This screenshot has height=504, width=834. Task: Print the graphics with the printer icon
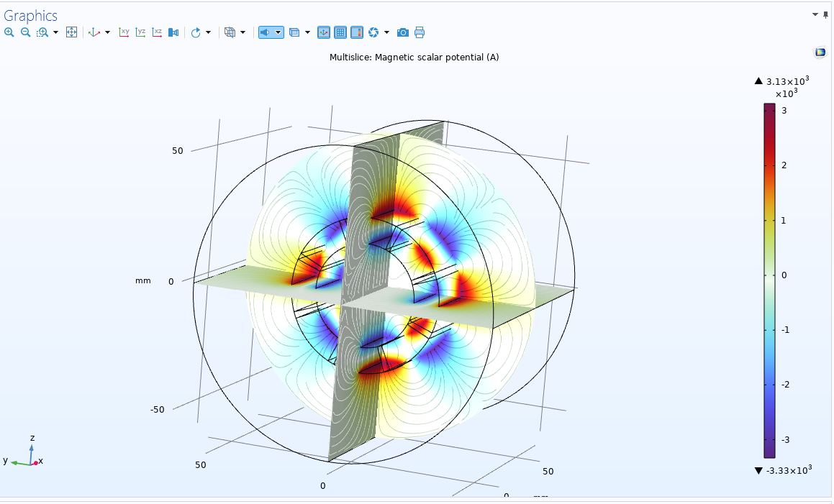420,32
